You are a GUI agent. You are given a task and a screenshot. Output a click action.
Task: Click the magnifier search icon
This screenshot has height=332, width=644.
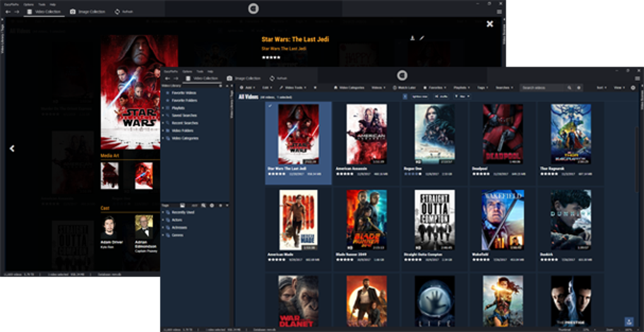click(569, 88)
